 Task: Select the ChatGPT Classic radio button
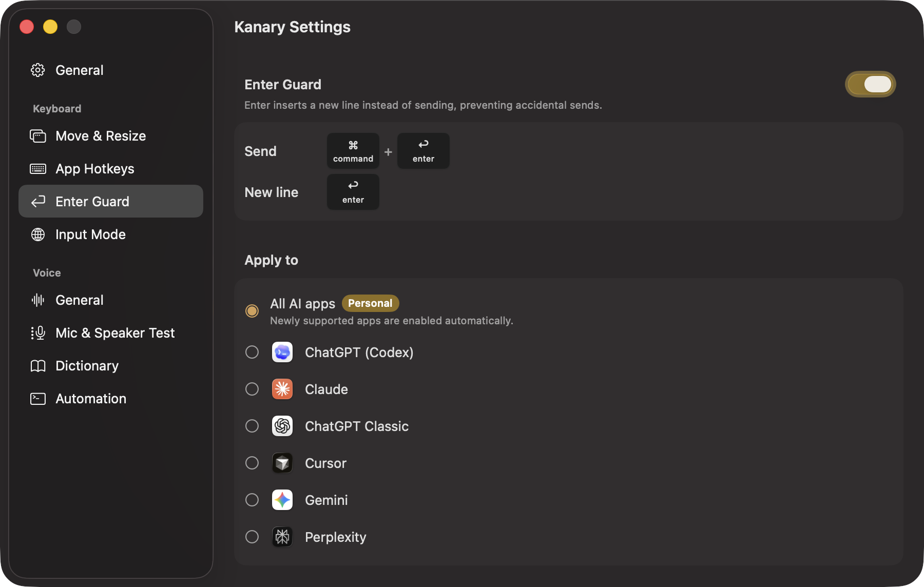[x=252, y=426]
